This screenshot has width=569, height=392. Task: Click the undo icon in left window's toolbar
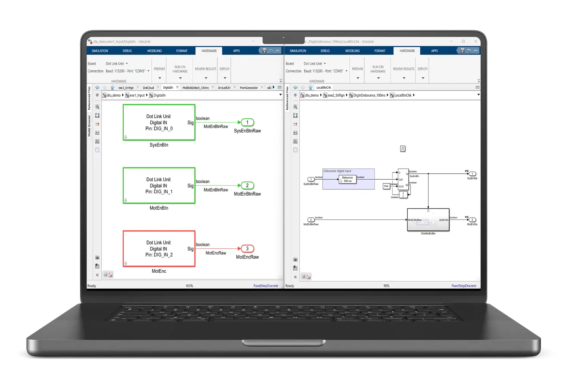pos(271,50)
